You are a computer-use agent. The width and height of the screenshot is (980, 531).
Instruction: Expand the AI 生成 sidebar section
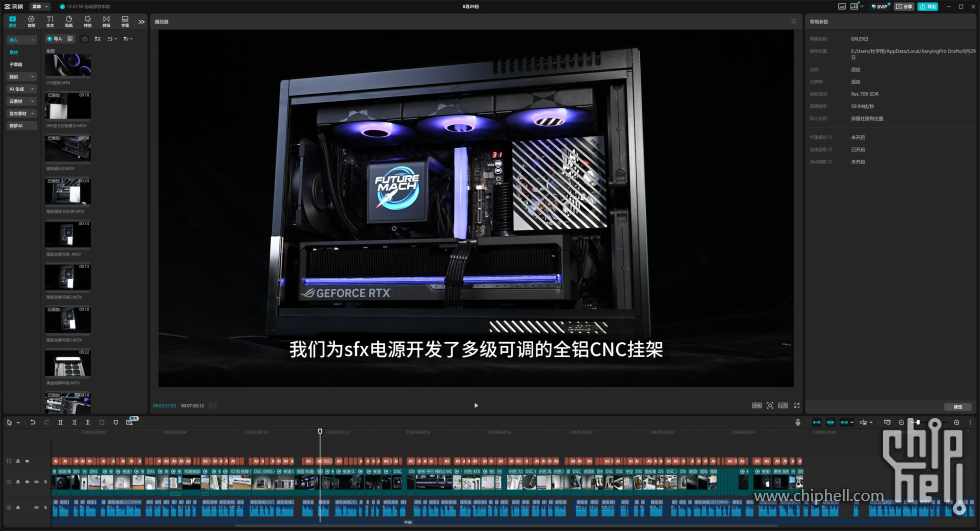click(x=22, y=89)
